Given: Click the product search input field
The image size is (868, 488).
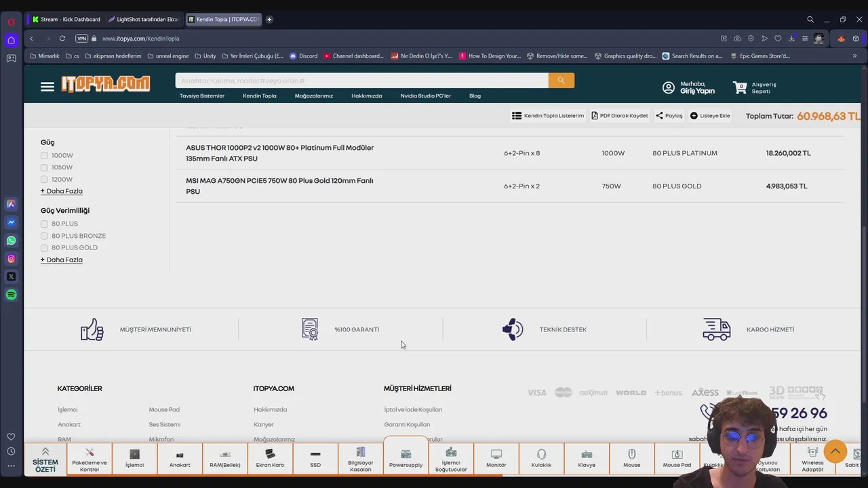Looking at the screenshot, I should (361, 81).
